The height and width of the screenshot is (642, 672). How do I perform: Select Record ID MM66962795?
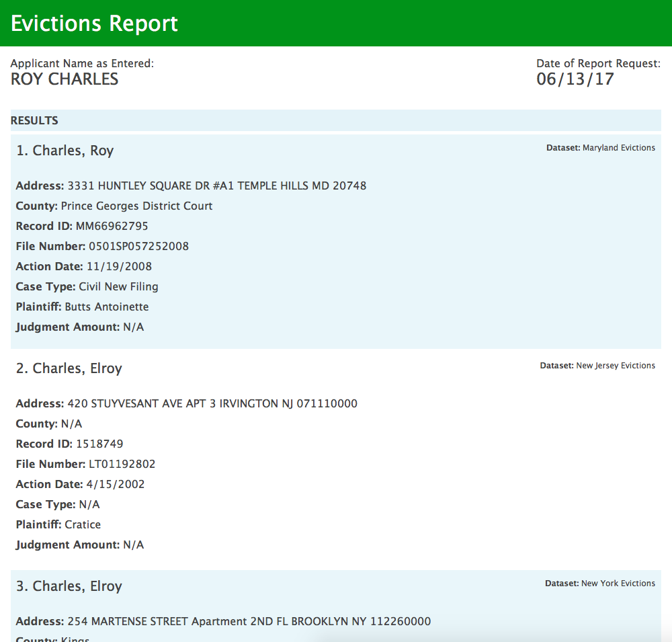[x=82, y=226]
